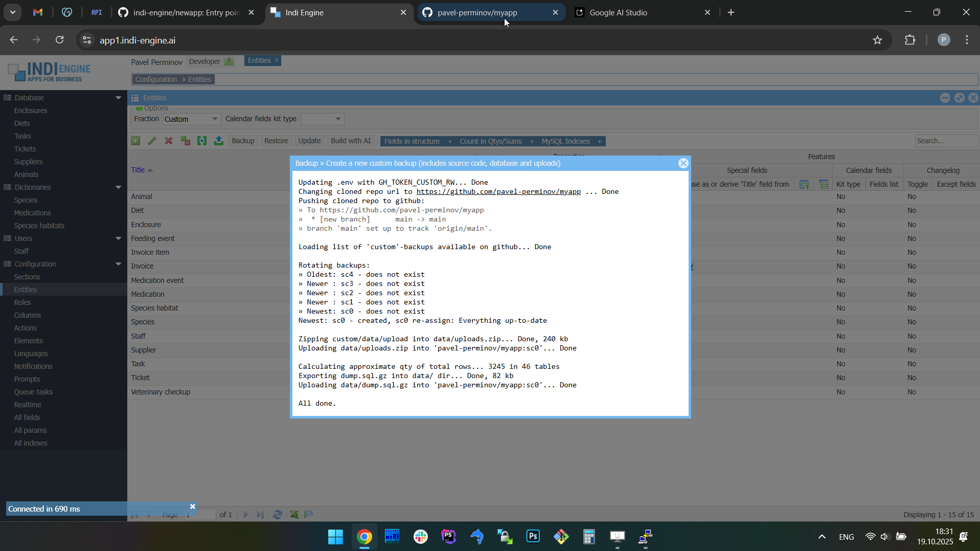Refresh the entities grid with reload icon
Image resolution: width=980 pixels, height=551 pixels.
coord(278,515)
